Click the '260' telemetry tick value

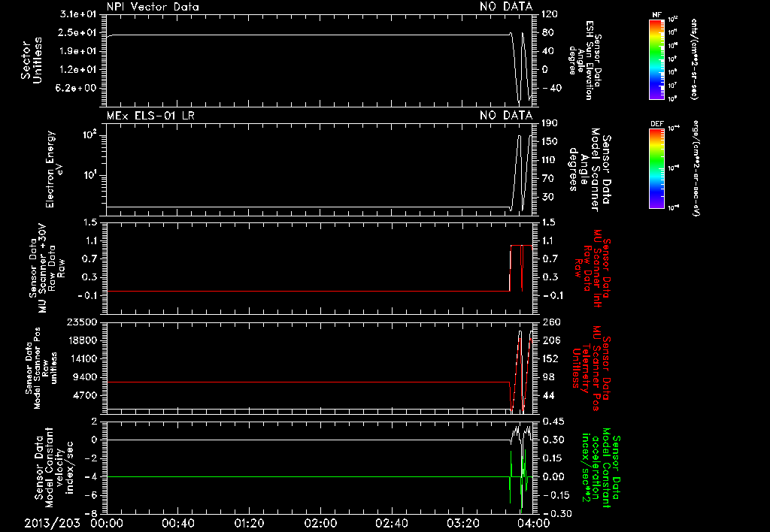pos(550,322)
